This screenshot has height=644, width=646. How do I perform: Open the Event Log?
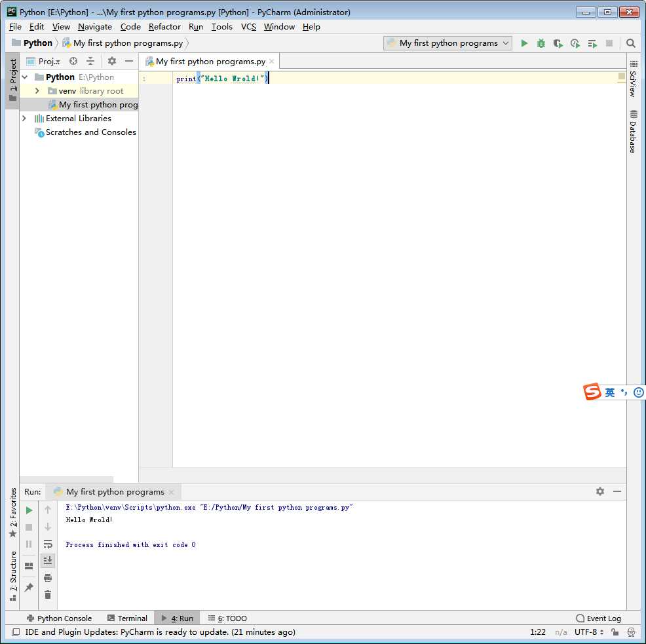[x=598, y=618]
